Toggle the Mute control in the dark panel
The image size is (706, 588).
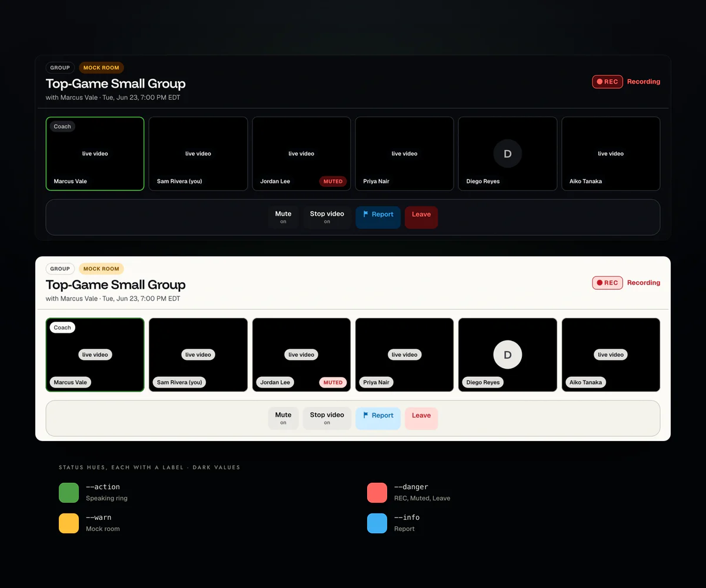(x=284, y=217)
